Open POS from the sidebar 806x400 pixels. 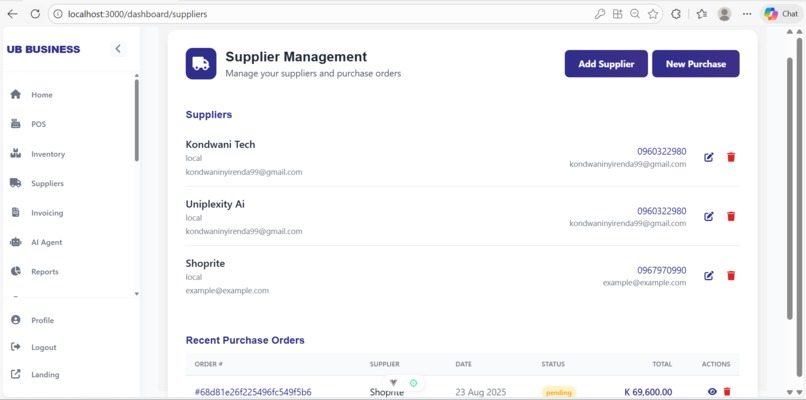pos(38,124)
